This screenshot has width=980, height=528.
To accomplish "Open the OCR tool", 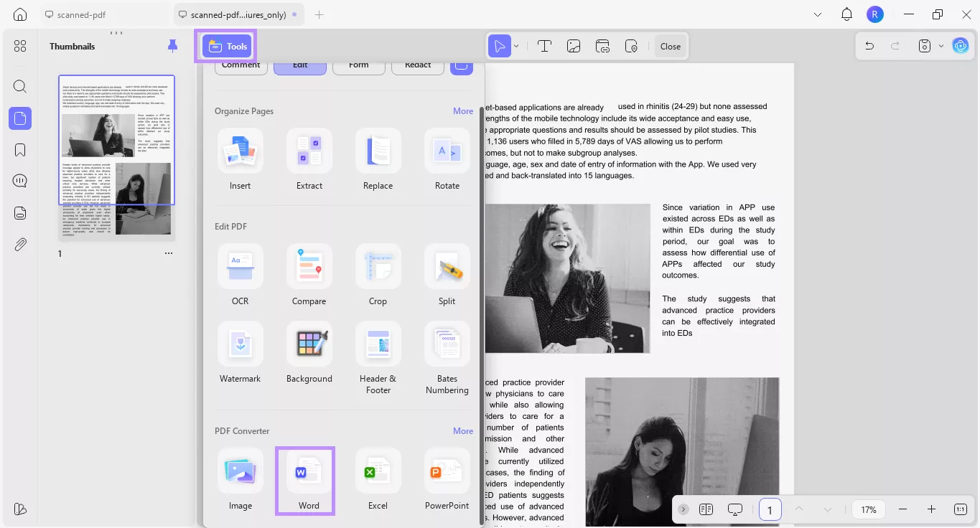I will click(x=240, y=267).
